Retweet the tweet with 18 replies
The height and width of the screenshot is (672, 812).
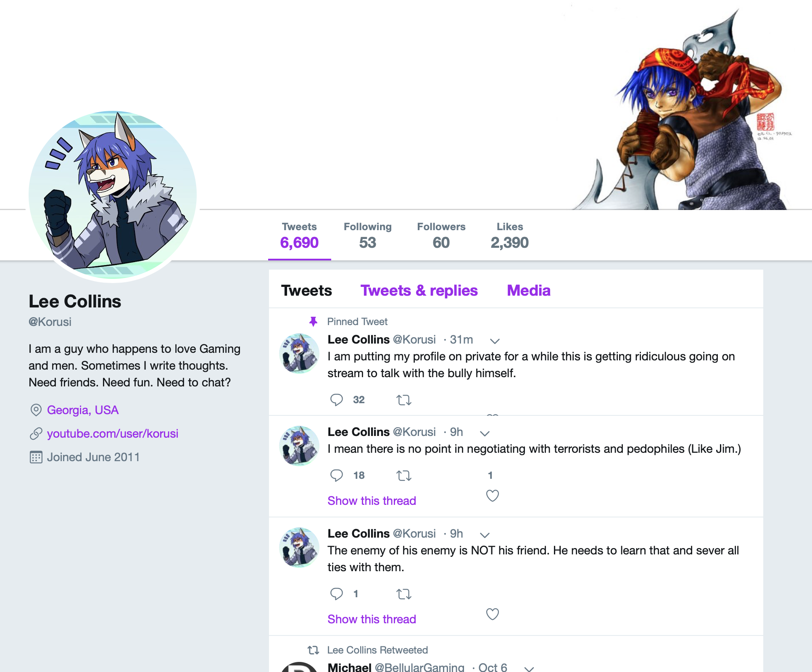pyautogui.click(x=403, y=475)
